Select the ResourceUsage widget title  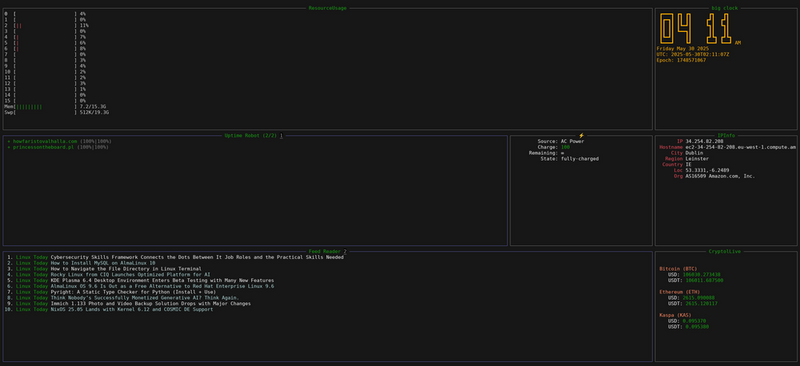pos(328,8)
